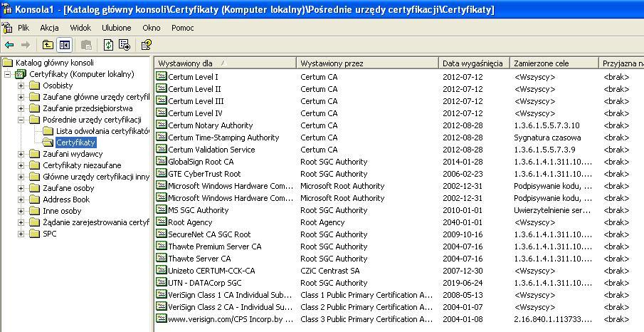Open the Akcja menu
Viewport: 644px width, 332px height.
coord(49,28)
